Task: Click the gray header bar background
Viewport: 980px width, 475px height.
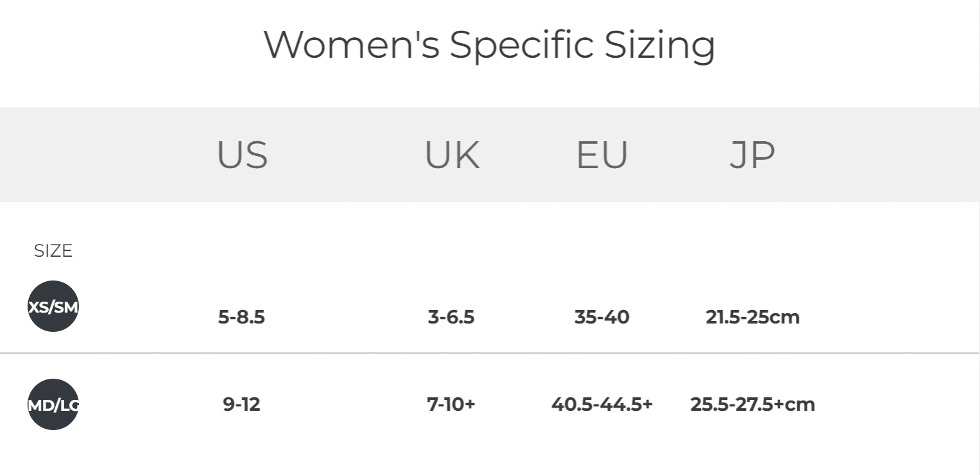Action: click(490, 155)
